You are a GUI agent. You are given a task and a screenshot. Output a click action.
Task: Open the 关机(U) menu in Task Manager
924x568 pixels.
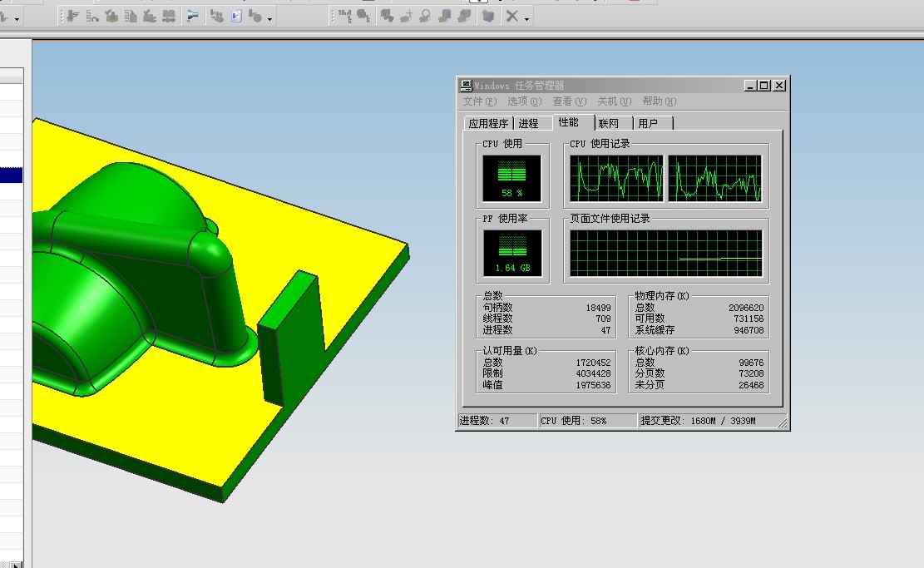[x=614, y=101]
